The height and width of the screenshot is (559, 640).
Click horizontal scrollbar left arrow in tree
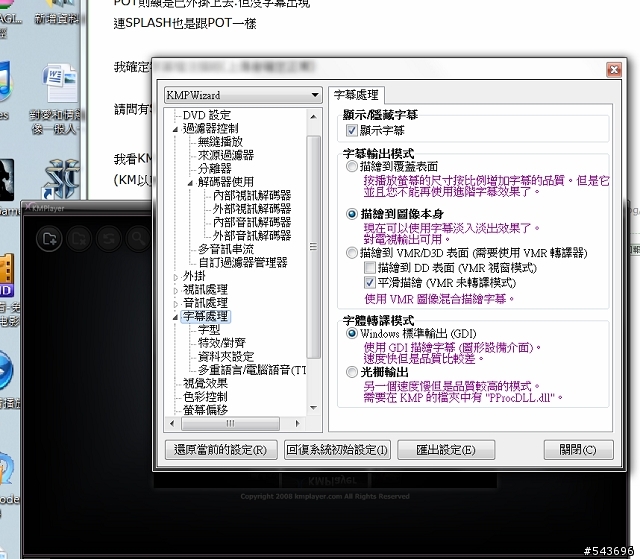[172, 424]
